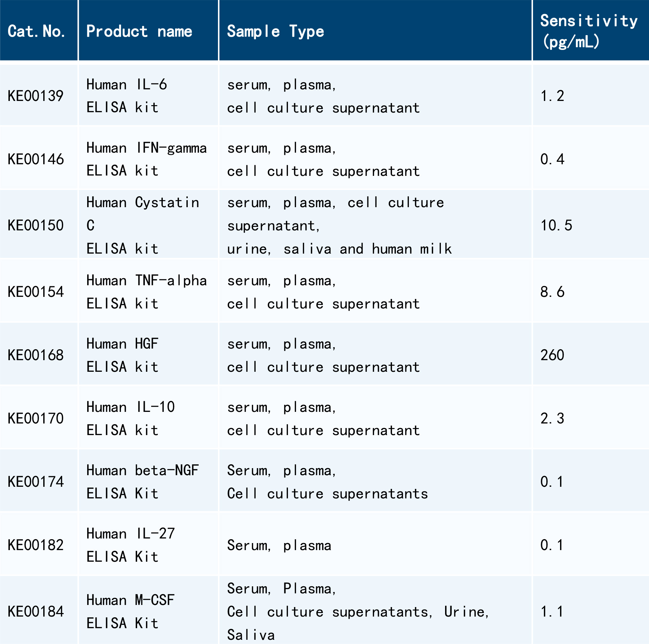The image size is (649, 644).
Task: Click the Human IL-27 sample type cell
Action: [x=279, y=546]
